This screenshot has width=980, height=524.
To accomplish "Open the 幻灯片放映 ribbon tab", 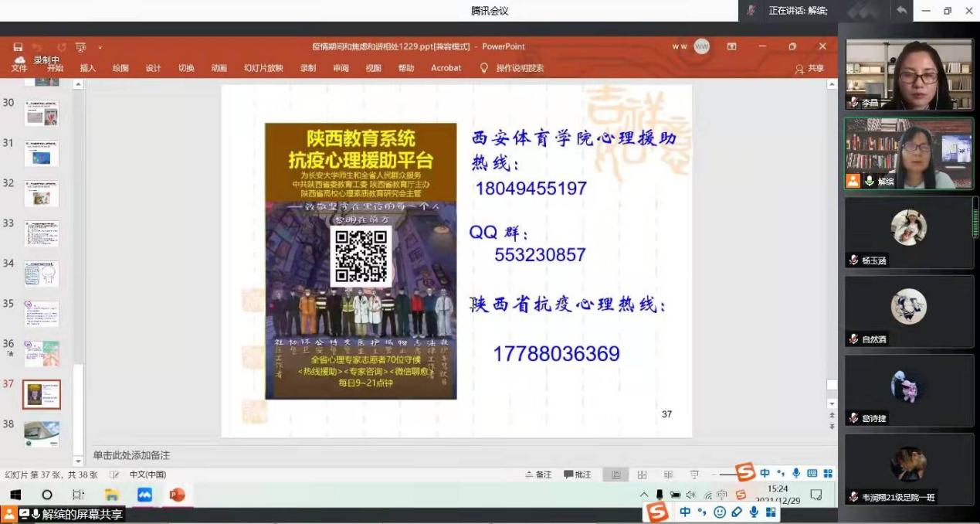I will [263, 68].
